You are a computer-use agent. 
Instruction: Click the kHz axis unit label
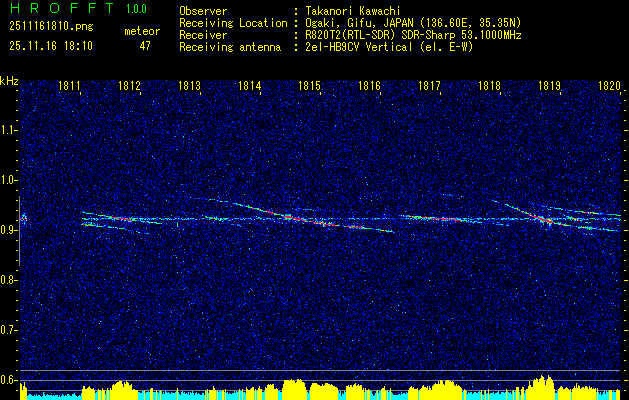click(x=9, y=81)
